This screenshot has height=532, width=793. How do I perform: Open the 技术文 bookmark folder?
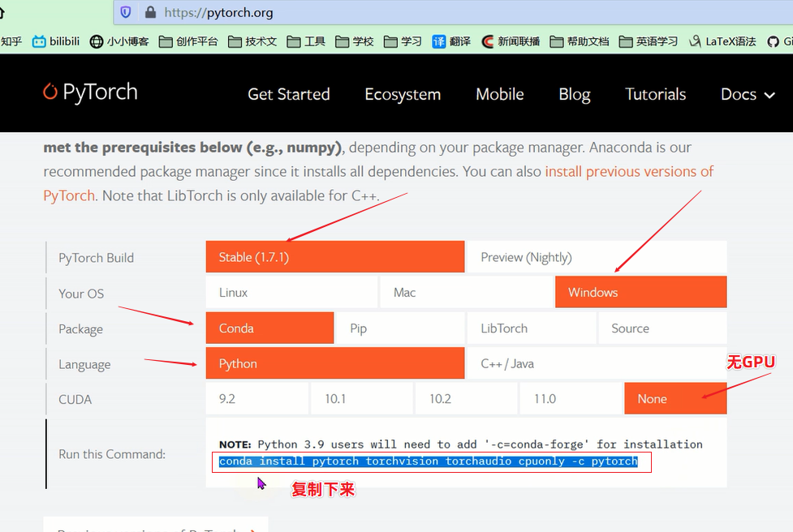click(252, 41)
